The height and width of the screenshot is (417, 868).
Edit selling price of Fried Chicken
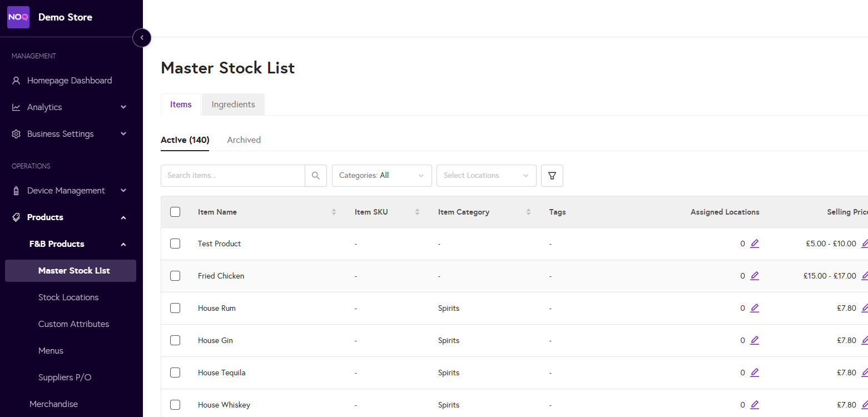[864, 276]
